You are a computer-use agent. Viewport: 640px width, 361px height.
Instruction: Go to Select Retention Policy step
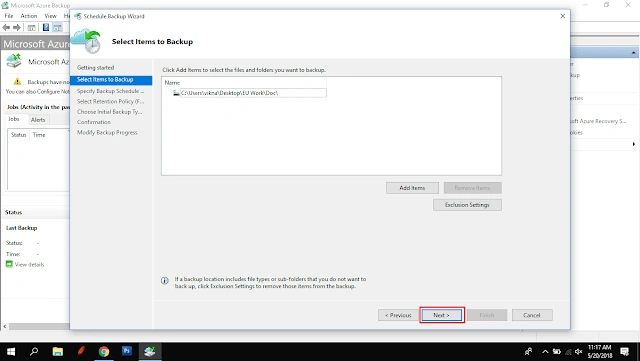click(x=110, y=101)
